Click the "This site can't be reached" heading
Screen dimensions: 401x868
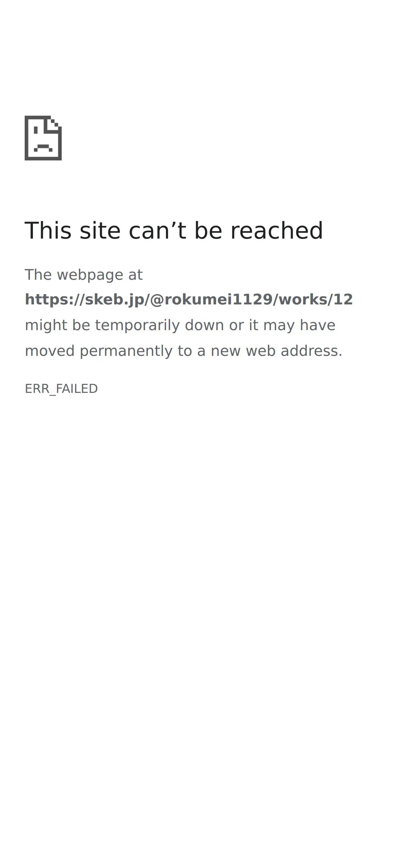pos(174,230)
